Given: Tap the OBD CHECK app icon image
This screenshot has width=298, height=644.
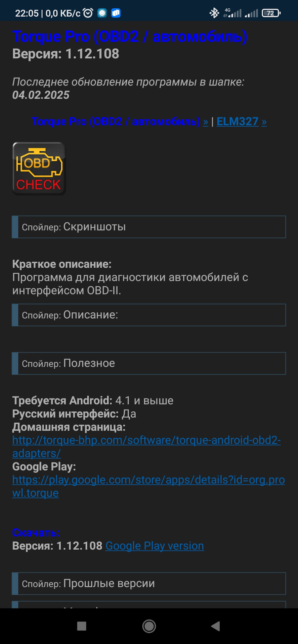Looking at the screenshot, I should [39, 168].
